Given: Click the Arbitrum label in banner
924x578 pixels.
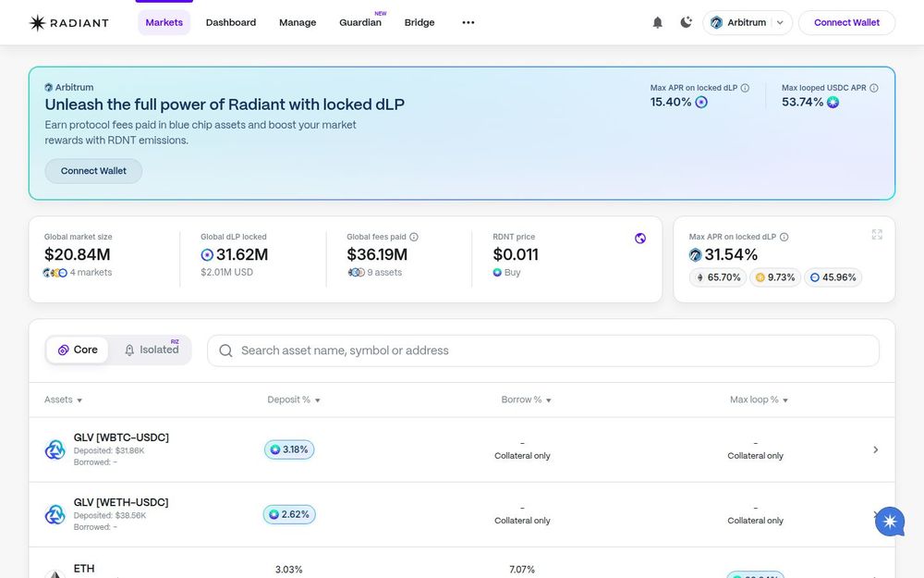Looking at the screenshot, I should pyautogui.click(x=69, y=87).
